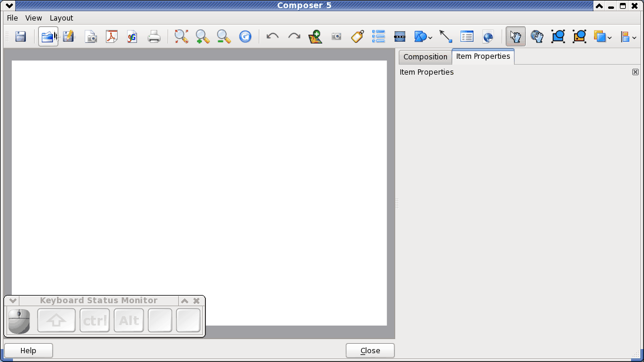The image size is (644, 362).
Task: Select the Add HTML frame tool
Action: tap(488, 36)
